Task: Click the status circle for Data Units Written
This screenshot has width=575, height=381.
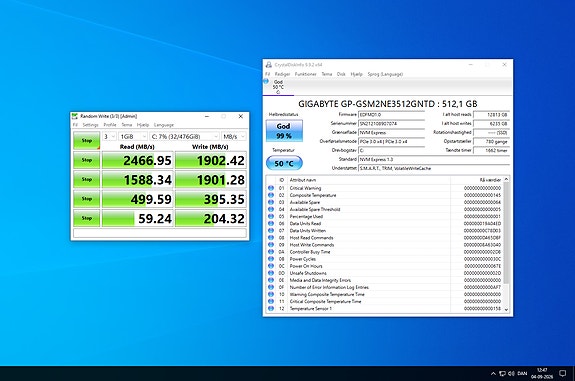Action: pos(271,230)
